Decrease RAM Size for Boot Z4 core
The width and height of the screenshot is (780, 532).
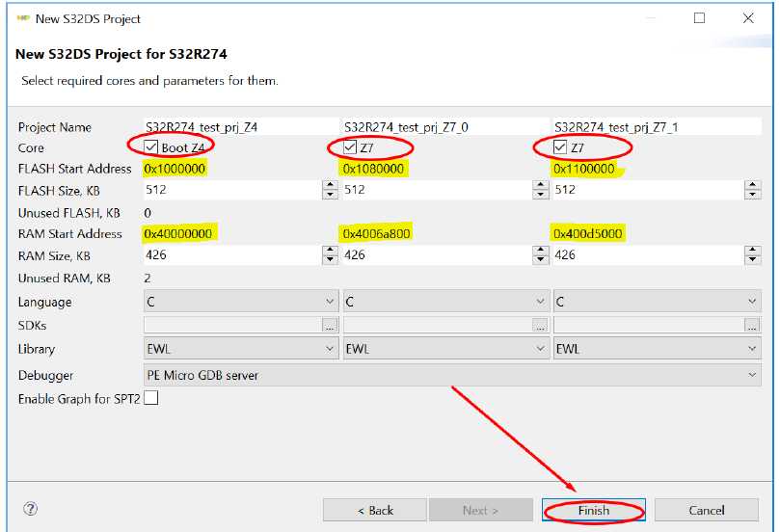[330, 259]
